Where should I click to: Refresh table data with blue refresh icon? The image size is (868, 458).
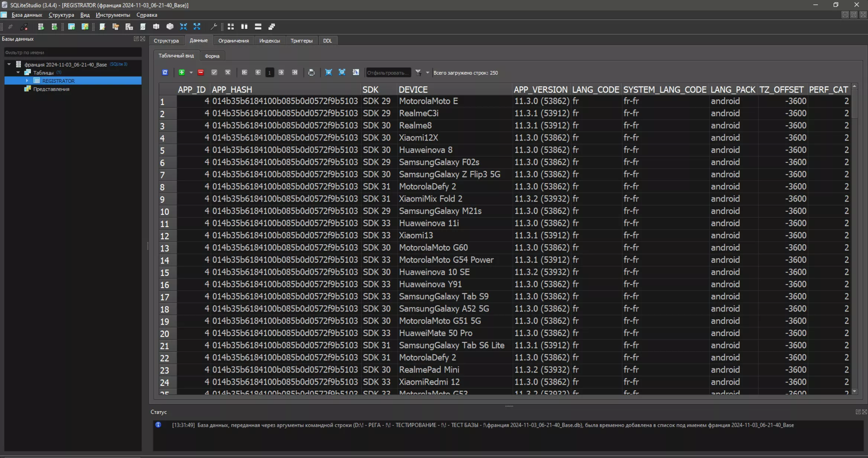pos(165,72)
